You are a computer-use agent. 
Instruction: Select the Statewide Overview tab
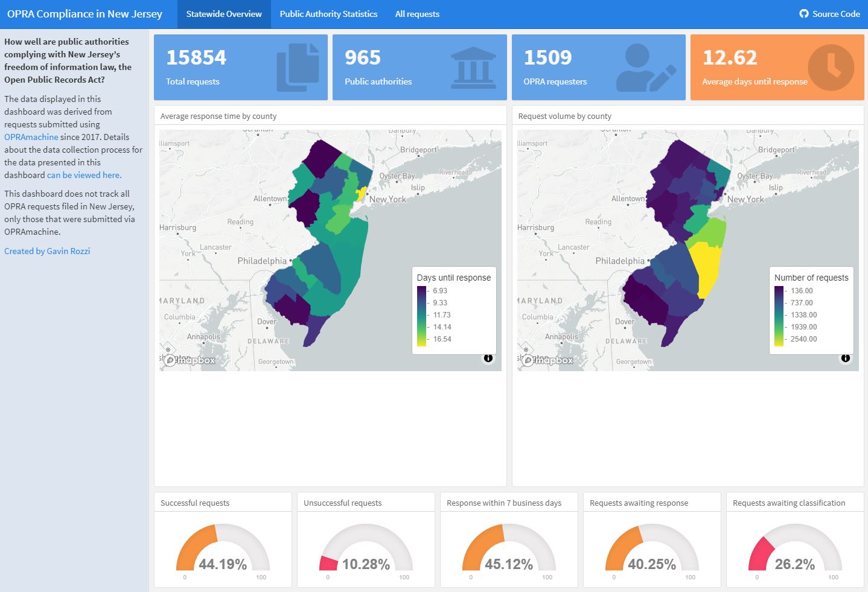pyautogui.click(x=223, y=14)
